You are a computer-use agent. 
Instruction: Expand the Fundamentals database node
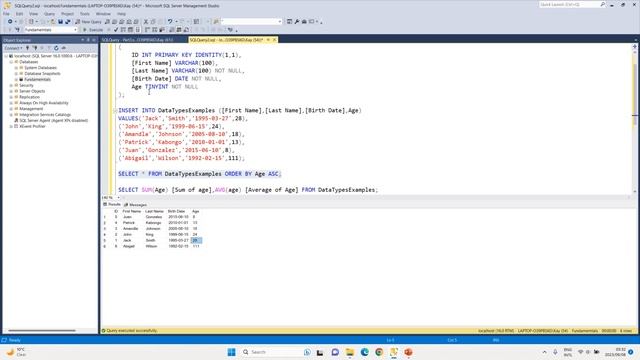pyautogui.click(x=16, y=80)
